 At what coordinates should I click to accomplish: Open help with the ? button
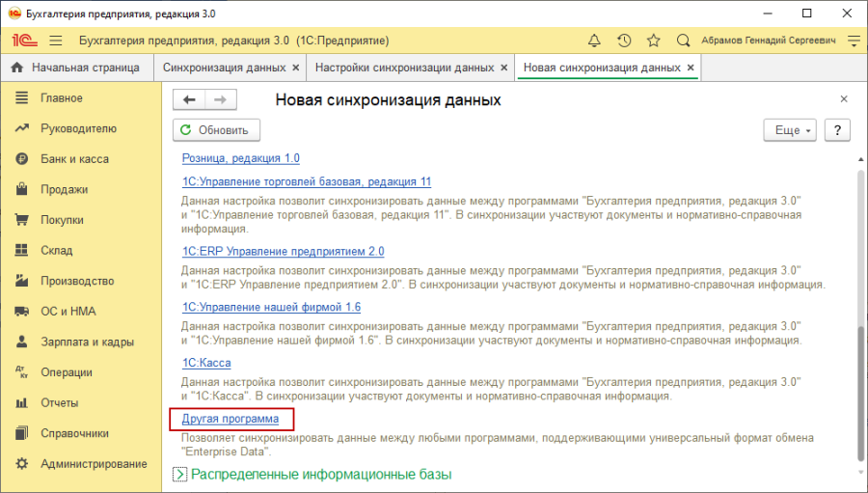pyautogui.click(x=837, y=130)
